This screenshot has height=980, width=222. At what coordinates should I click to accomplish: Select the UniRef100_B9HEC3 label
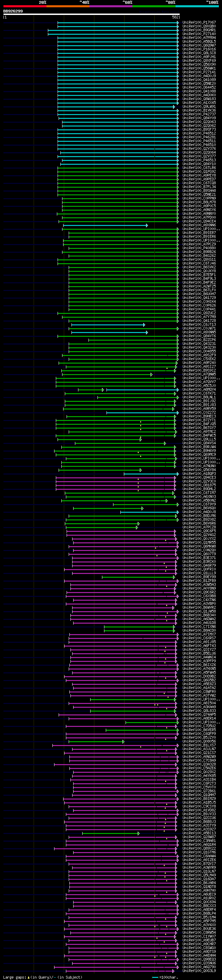coord(199,416)
